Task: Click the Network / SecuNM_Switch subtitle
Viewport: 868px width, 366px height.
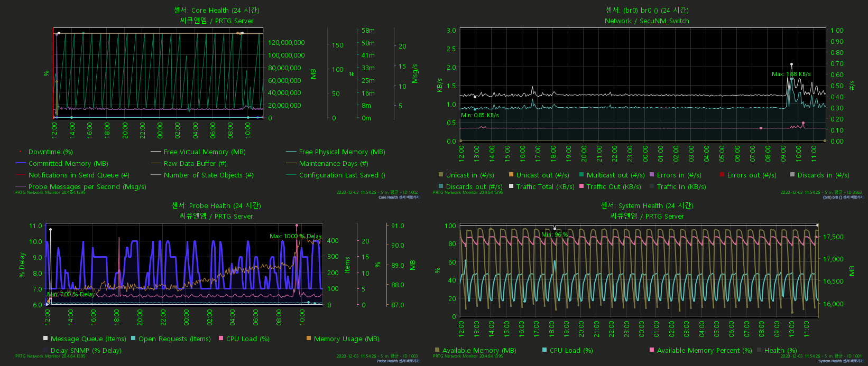Action: pos(647,21)
